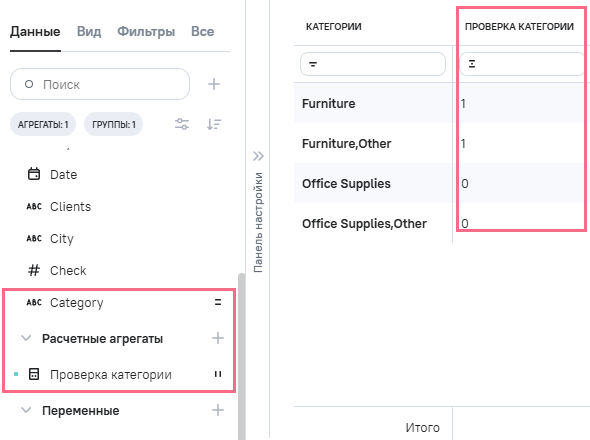Open the filter settings sliders icon
This screenshot has width=590, height=440.
coord(182,124)
